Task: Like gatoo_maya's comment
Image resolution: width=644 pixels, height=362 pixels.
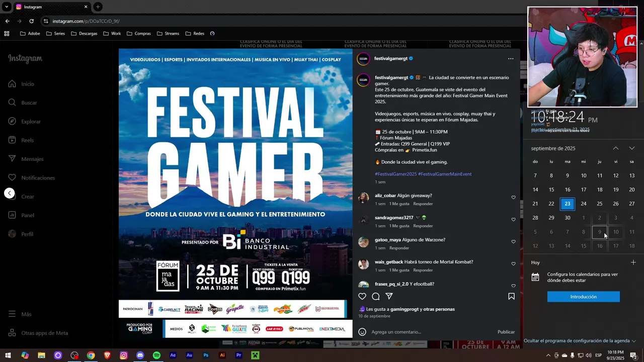Action: (x=513, y=242)
